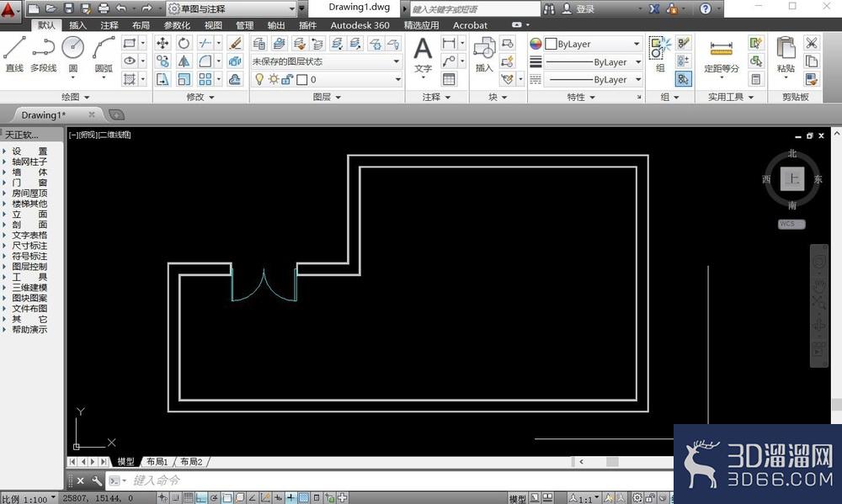Toggle the layer sun freeze icon
The height and width of the screenshot is (504, 842).
[274, 79]
